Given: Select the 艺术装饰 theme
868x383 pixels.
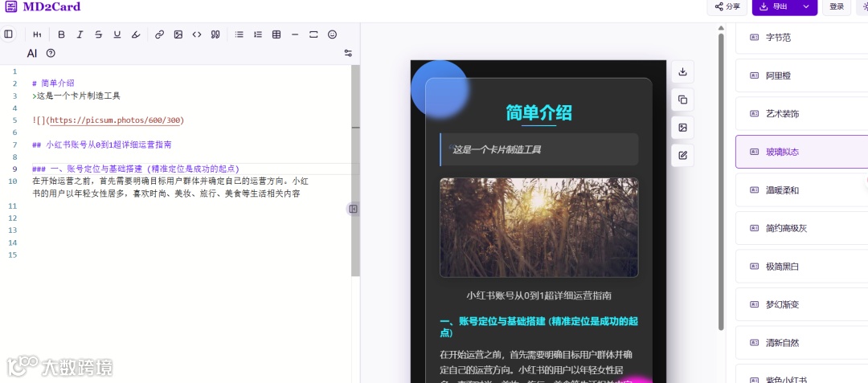Looking at the screenshot, I should (801, 114).
